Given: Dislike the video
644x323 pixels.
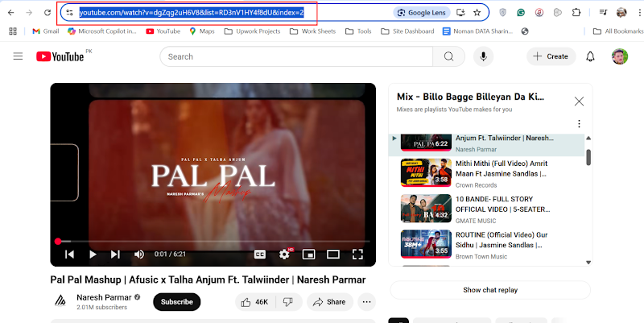Looking at the screenshot, I should 288,302.
